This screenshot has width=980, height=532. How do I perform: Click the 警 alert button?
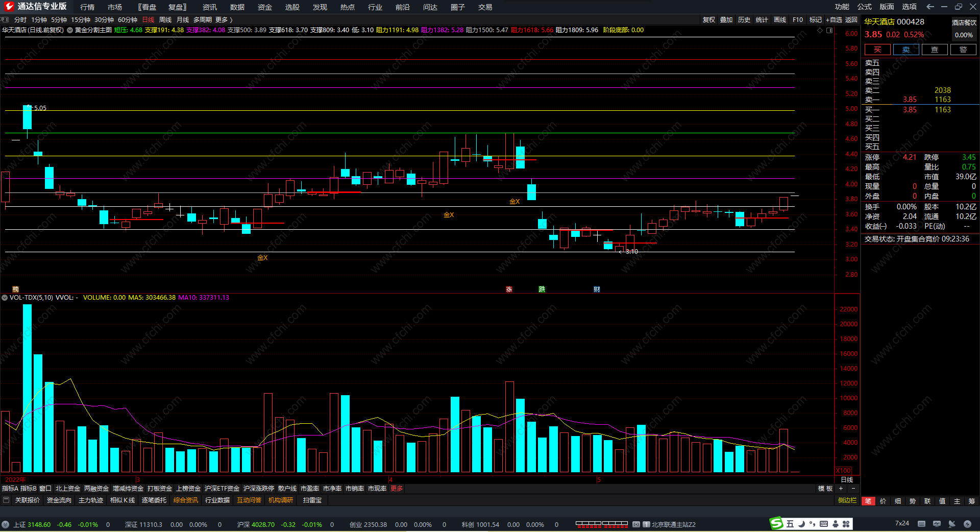click(x=963, y=50)
